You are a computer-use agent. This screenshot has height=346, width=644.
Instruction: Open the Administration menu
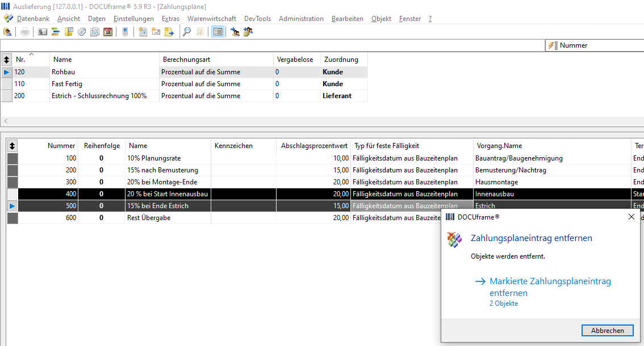click(301, 19)
